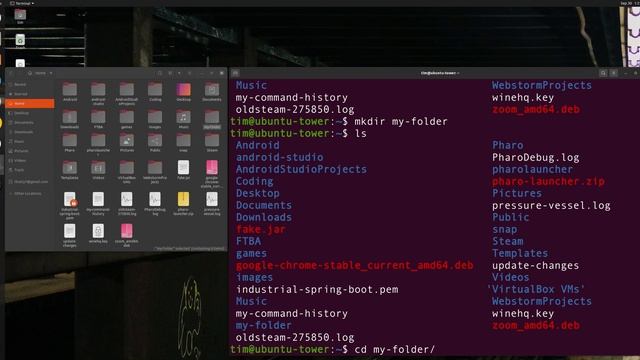Open Desktop in the Files sidebar
640x360 pixels.
coord(30,113)
